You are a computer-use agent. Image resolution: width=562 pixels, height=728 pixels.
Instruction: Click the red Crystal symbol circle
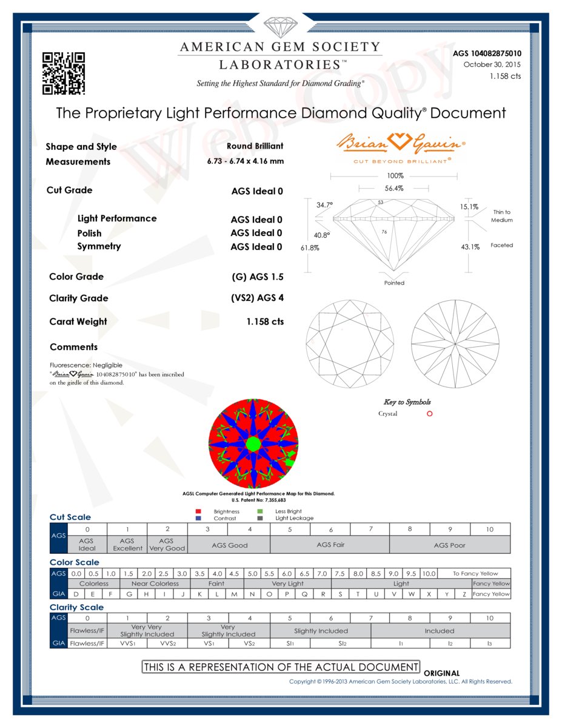point(430,414)
